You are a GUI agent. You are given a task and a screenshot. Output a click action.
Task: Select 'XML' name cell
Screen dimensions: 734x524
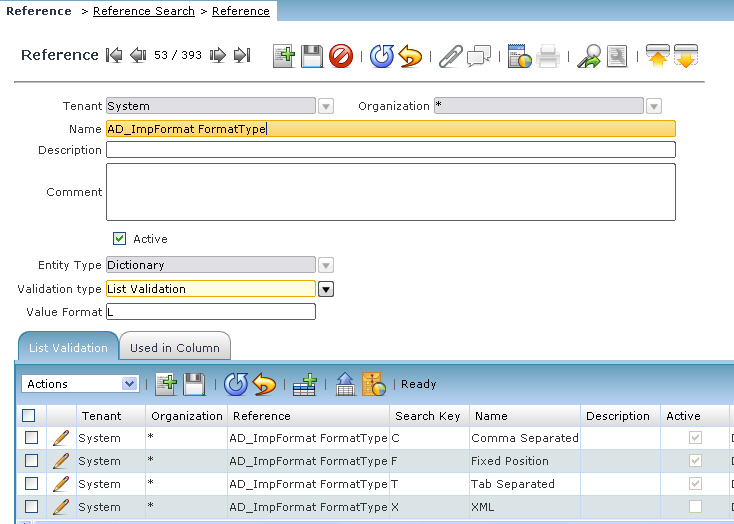525,507
